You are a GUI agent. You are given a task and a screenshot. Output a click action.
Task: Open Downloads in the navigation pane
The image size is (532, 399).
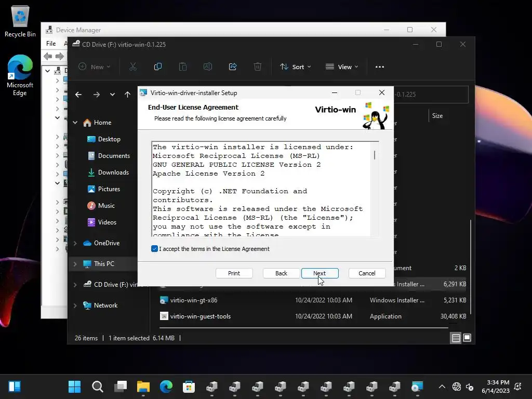point(108,172)
